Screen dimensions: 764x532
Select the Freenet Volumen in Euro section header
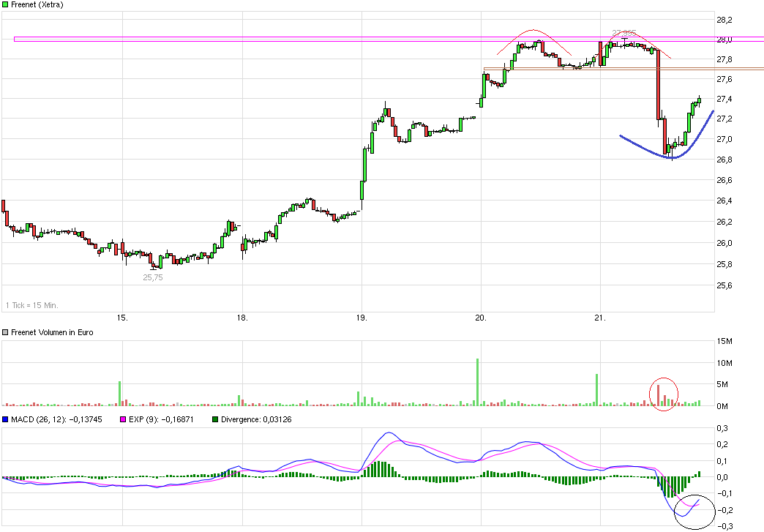pos(53,331)
